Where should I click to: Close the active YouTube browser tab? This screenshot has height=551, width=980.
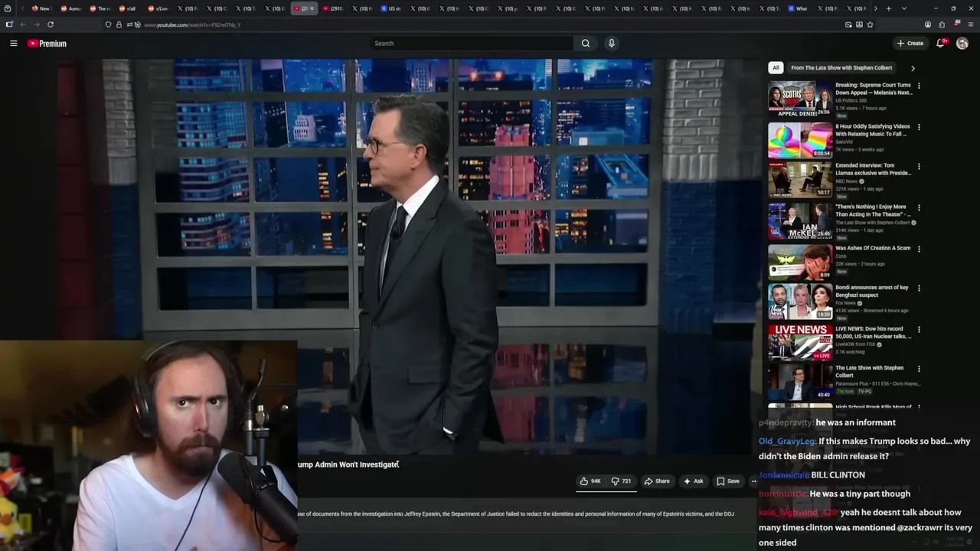pyautogui.click(x=312, y=8)
